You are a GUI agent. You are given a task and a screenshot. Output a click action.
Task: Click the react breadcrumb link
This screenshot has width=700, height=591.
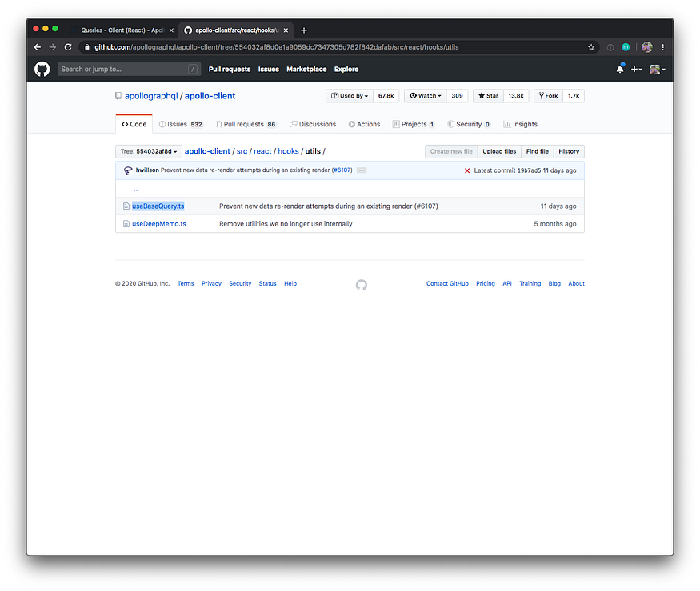(x=262, y=151)
